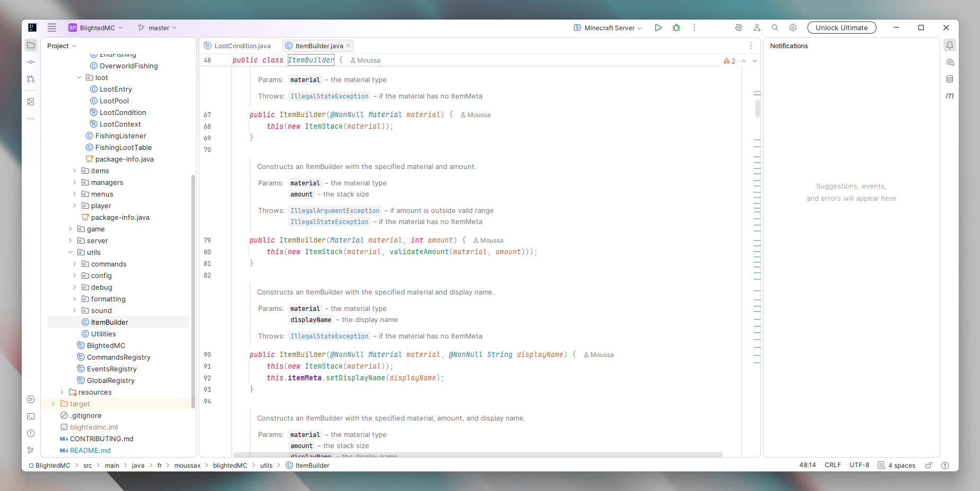The width and height of the screenshot is (980, 491).
Task: Collapse the utils folder
Action: 70,252
